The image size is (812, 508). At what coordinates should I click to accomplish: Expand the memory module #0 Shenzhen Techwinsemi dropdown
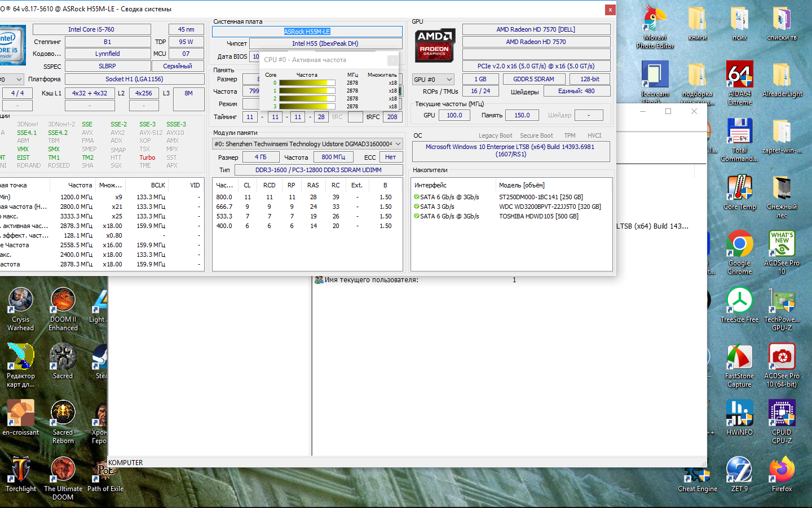tap(307, 144)
